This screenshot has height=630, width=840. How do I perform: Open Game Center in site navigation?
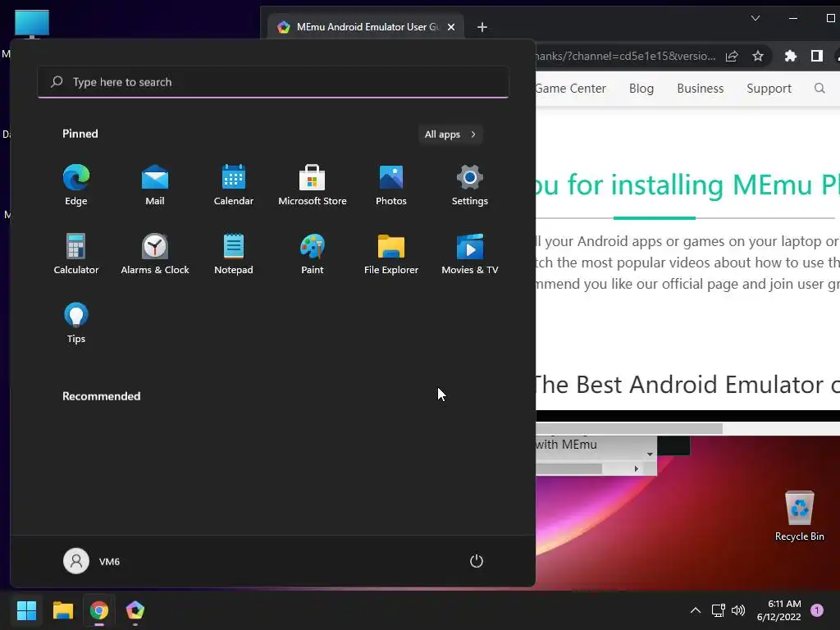(571, 89)
